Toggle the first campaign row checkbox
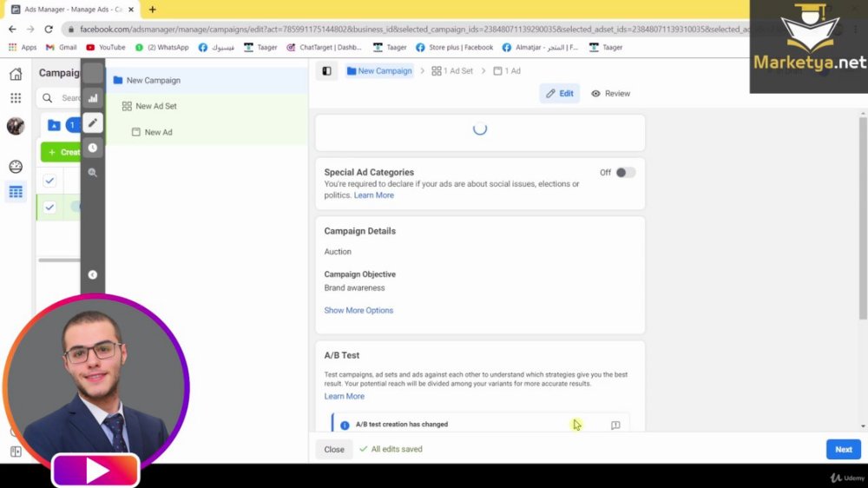The height and width of the screenshot is (488, 868). (49, 181)
